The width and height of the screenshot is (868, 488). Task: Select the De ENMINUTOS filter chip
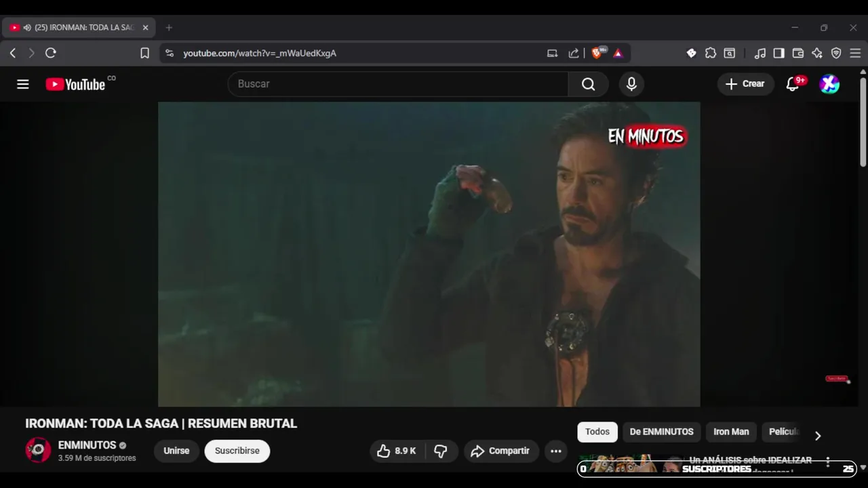[661, 432]
